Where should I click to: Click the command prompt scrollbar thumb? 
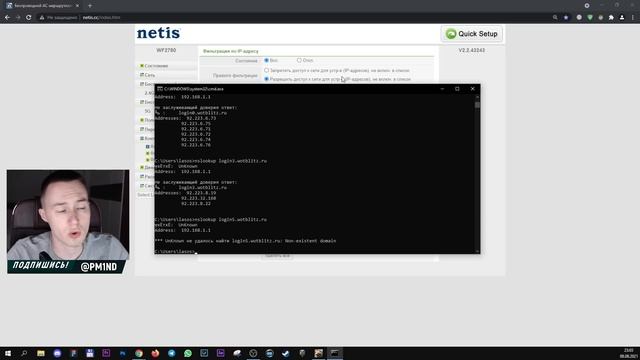point(477,105)
